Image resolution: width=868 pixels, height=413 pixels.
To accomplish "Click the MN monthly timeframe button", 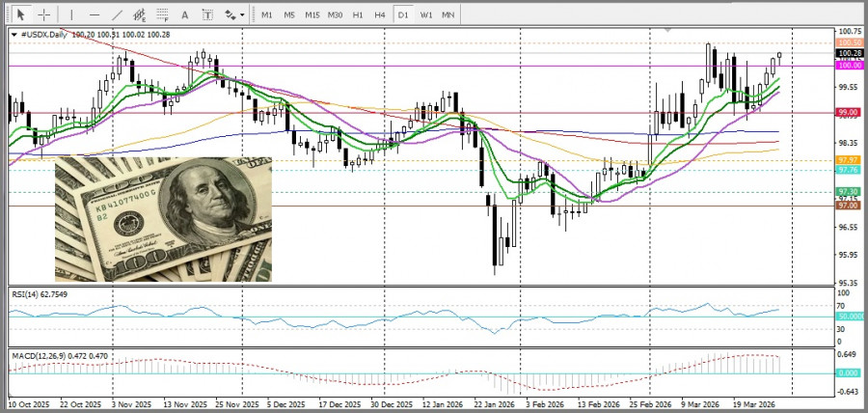I will (x=448, y=15).
